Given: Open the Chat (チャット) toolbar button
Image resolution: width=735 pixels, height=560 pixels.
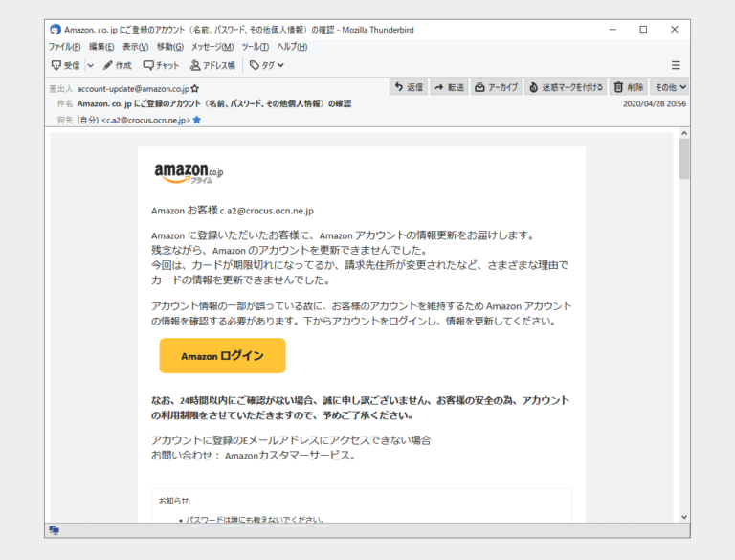Looking at the screenshot, I should click(x=161, y=65).
